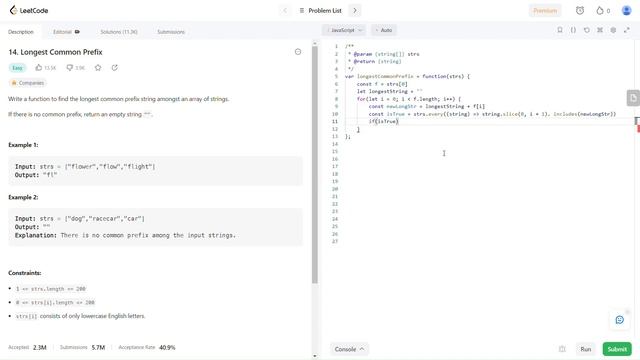Click the Example 2 explanation text
The image size is (640, 360).
tap(125, 236)
